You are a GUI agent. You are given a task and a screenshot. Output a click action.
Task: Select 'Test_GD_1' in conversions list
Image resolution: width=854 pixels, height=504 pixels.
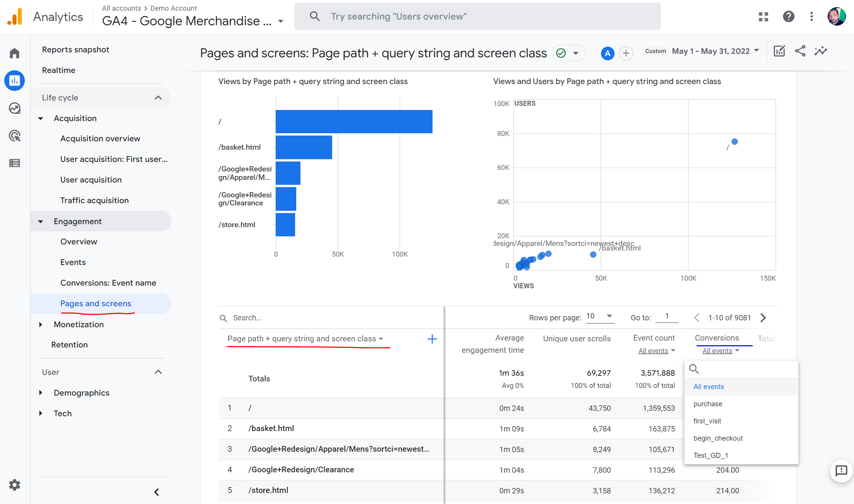pyautogui.click(x=741, y=456)
